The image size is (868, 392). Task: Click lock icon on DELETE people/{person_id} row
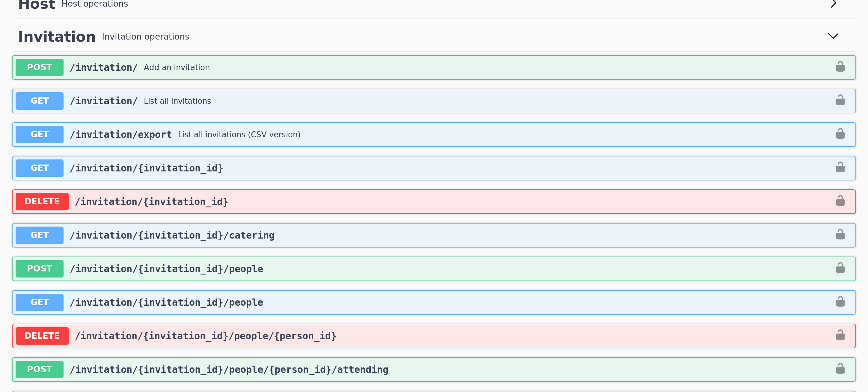click(x=840, y=335)
